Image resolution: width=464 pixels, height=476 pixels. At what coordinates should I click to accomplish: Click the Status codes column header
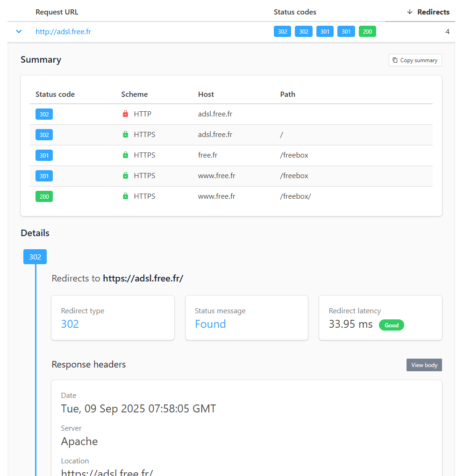295,12
